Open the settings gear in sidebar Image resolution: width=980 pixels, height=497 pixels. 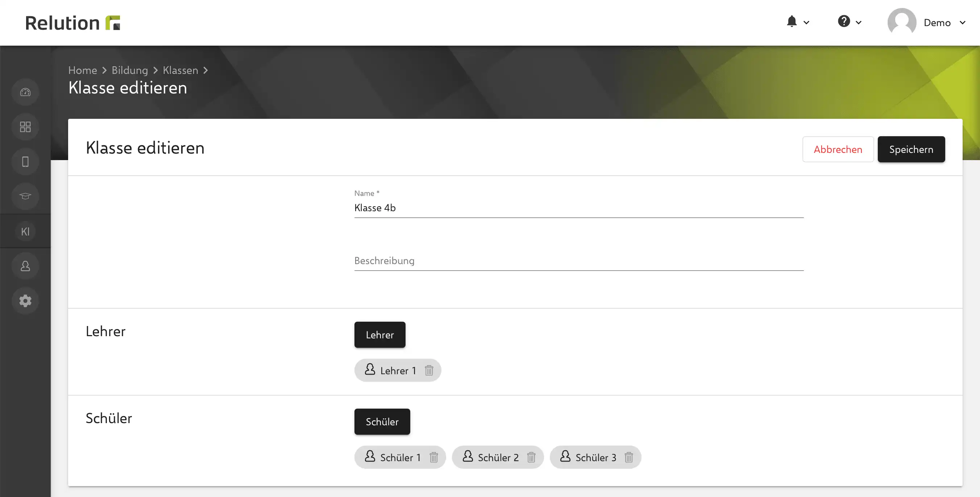pos(25,301)
